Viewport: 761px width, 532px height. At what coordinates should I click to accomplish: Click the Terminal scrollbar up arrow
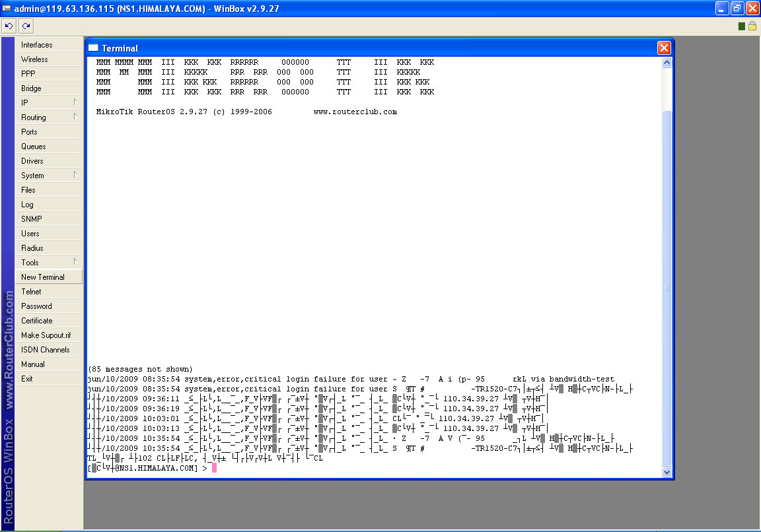pos(667,63)
